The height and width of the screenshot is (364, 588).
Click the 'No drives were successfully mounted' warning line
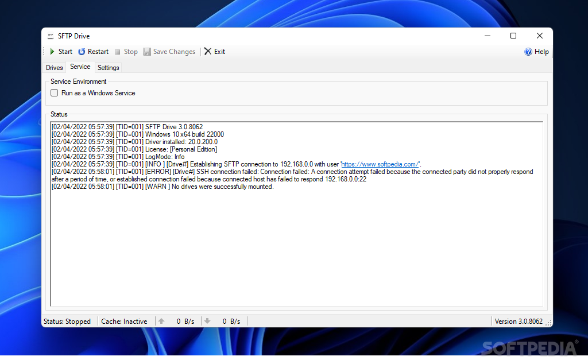[163, 187]
